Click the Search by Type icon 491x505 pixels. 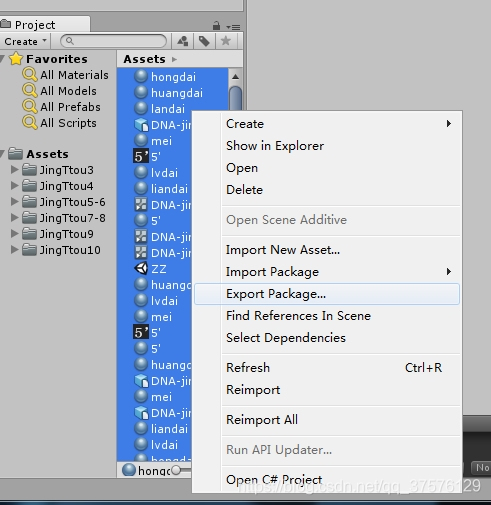tap(182, 41)
